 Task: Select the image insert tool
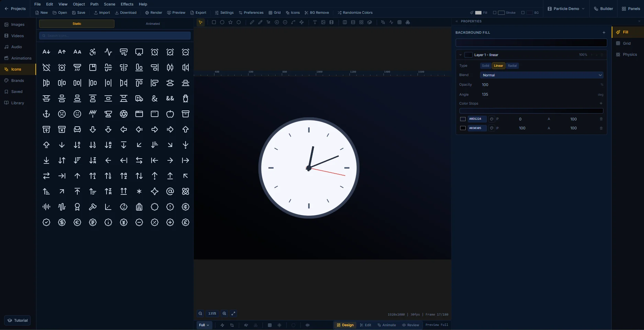click(x=323, y=22)
